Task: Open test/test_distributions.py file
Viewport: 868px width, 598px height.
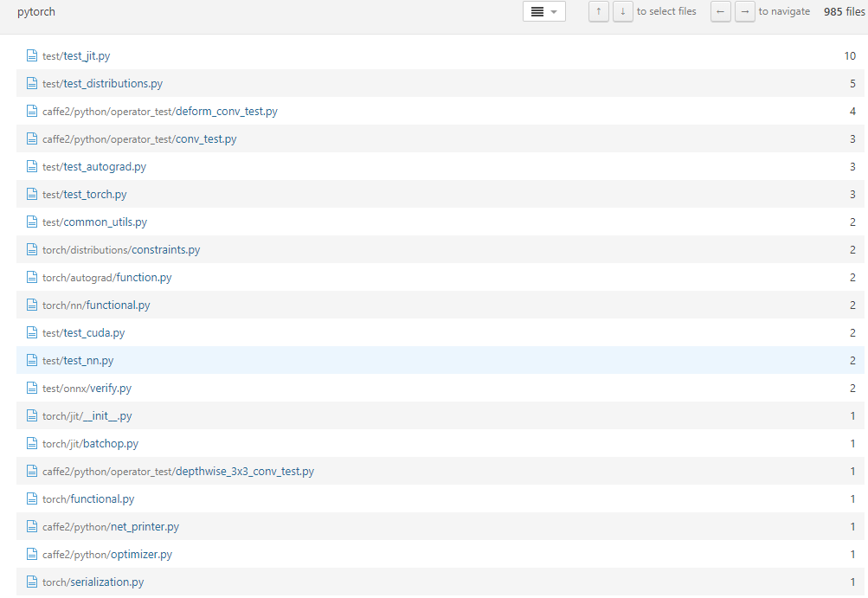Action: click(102, 84)
